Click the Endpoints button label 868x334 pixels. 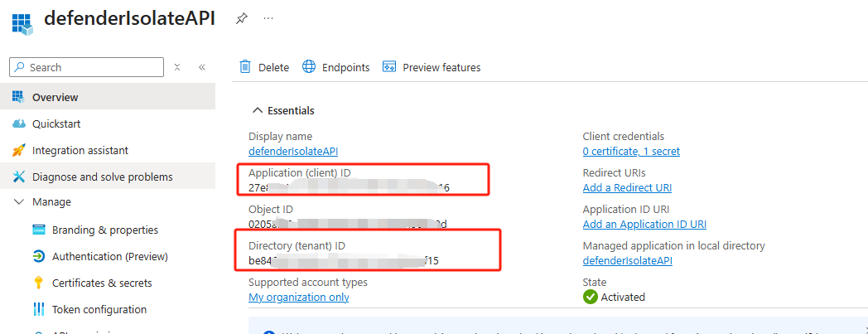click(x=346, y=68)
